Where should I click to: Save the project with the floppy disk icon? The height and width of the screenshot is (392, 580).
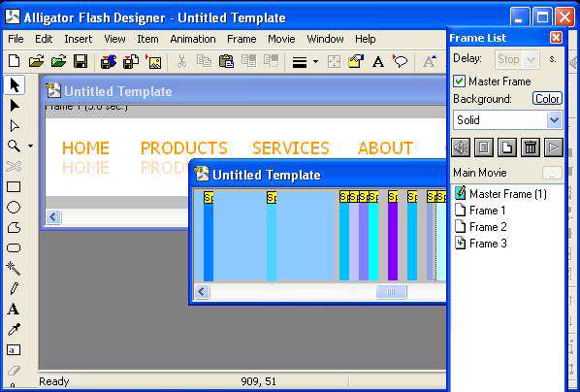[81, 61]
